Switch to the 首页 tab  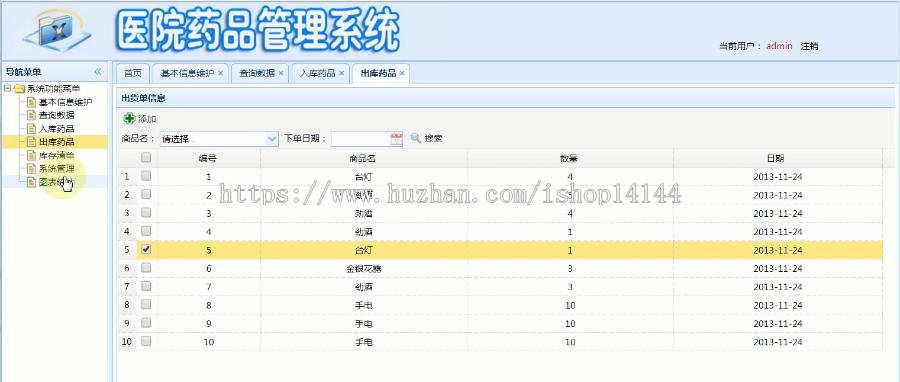coord(133,73)
